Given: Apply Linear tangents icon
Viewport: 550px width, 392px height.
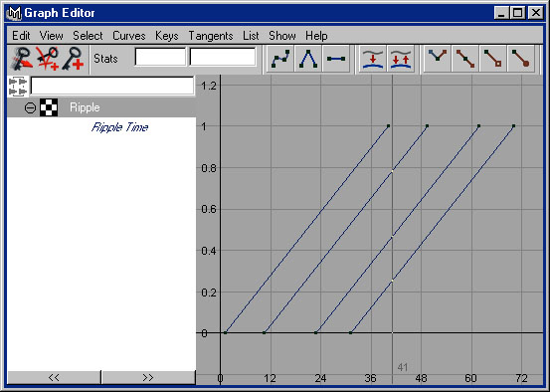Looking at the screenshot, I should point(307,59).
